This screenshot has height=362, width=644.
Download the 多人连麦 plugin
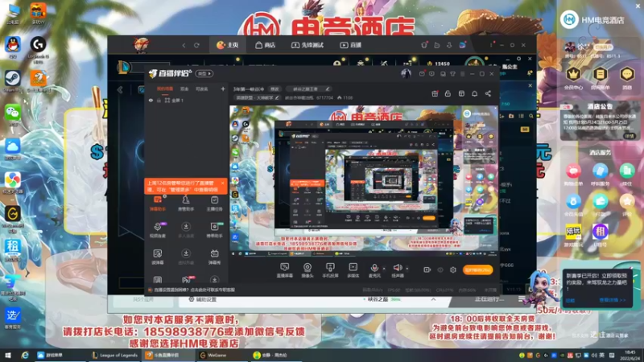pyautogui.click(x=186, y=230)
